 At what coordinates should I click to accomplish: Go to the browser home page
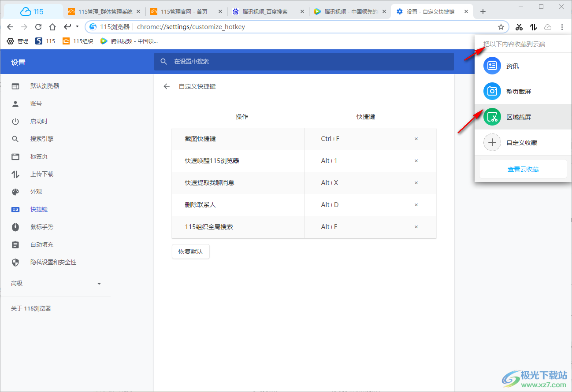pos(52,27)
